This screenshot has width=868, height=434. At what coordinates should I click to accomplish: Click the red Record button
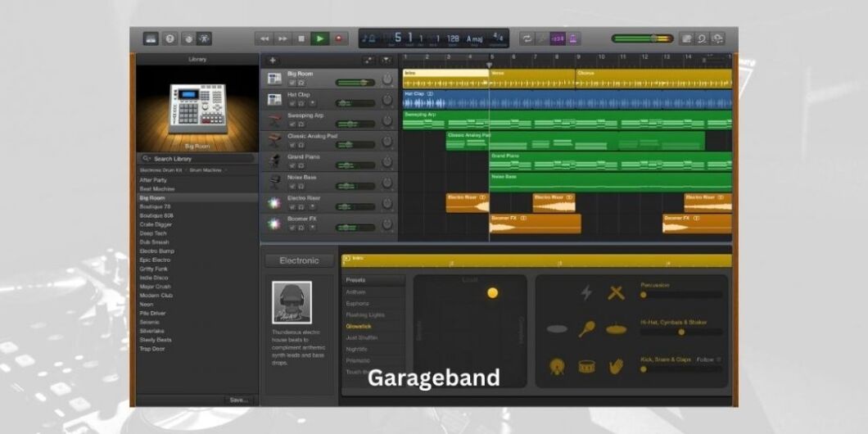[x=340, y=38]
